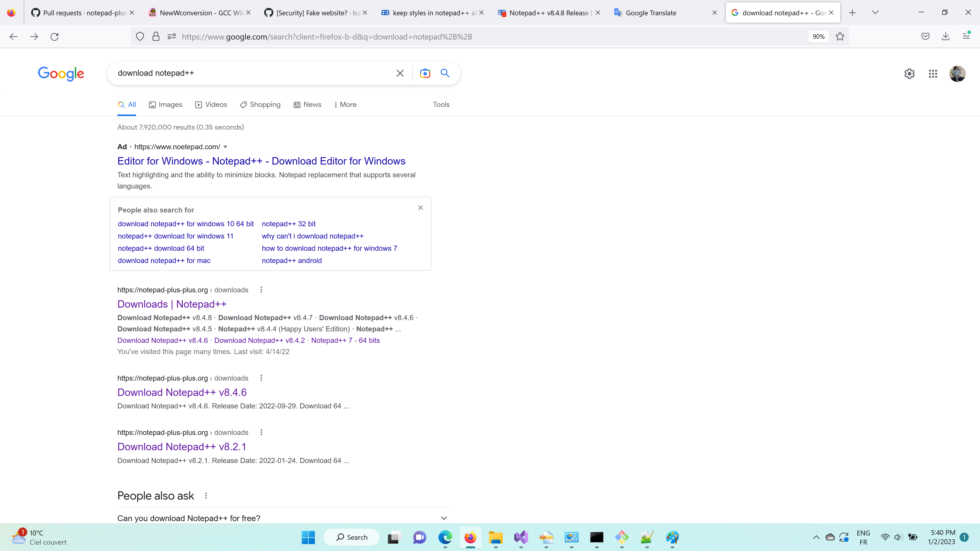Open the 'Downloads | Notepad++' link
The image size is (980, 551).
[x=171, y=304]
